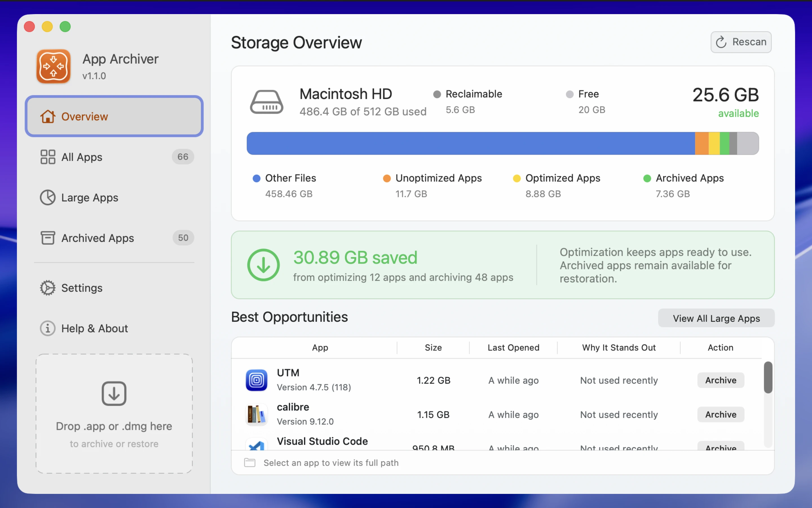The image size is (812, 508).
Task: Click the yellow minimize window button
Action: 47,27
